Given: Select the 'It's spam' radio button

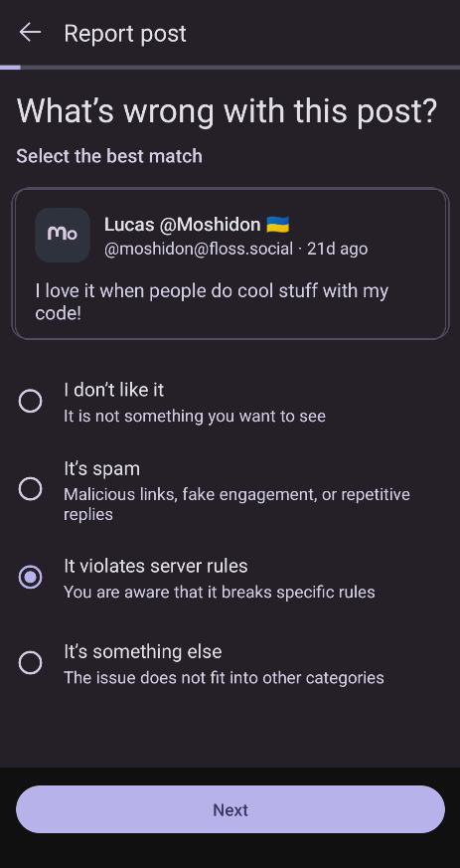Looking at the screenshot, I should point(30,489).
